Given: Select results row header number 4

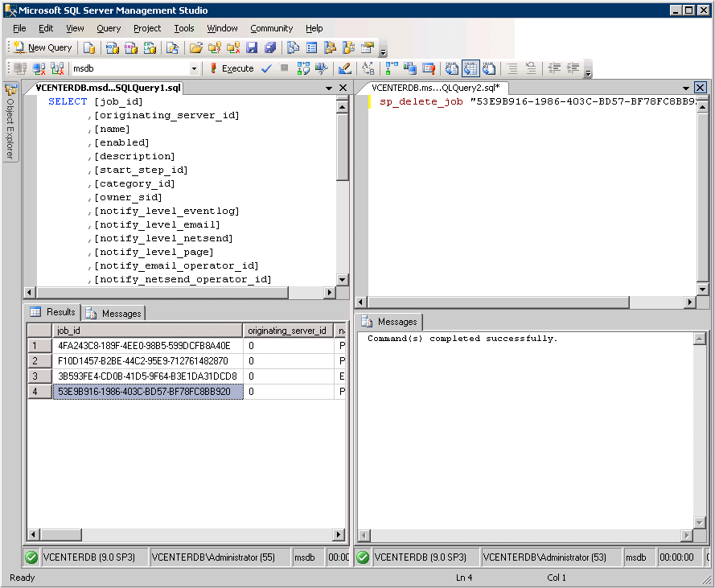Looking at the screenshot, I should pyautogui.click(x=39, y=392).
